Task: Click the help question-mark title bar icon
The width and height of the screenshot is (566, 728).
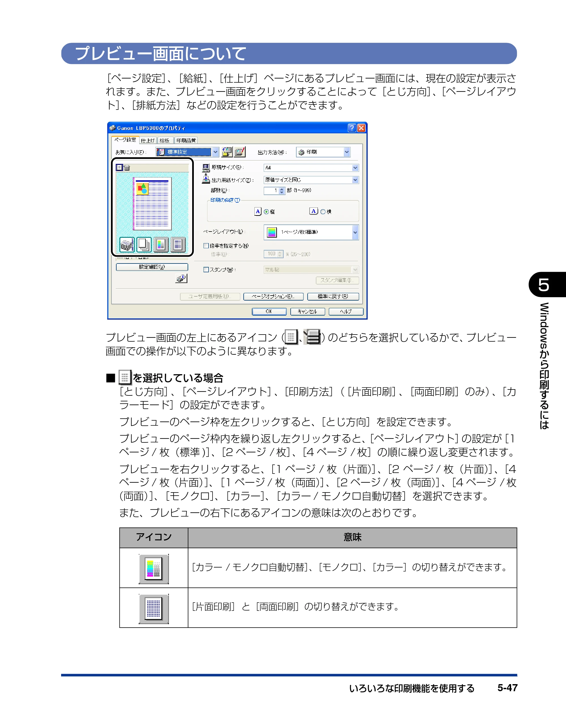Action: click(352, 128)
